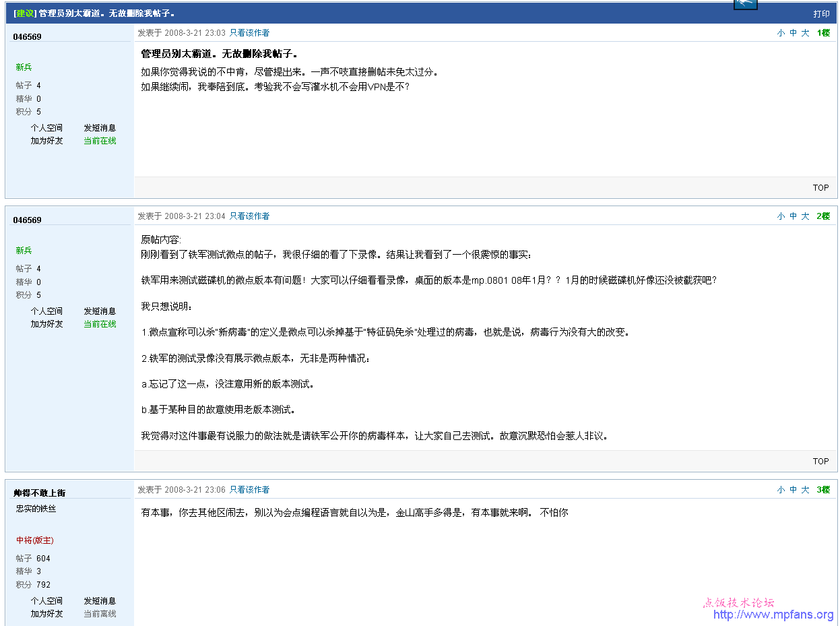Click Print (打印) link in the thread header

(x=821, y=13)
